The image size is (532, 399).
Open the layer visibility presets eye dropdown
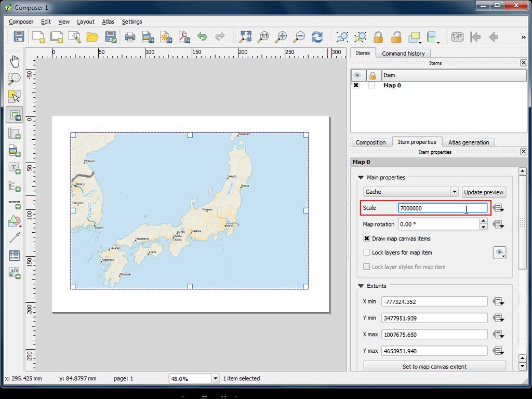coord(499,253)
